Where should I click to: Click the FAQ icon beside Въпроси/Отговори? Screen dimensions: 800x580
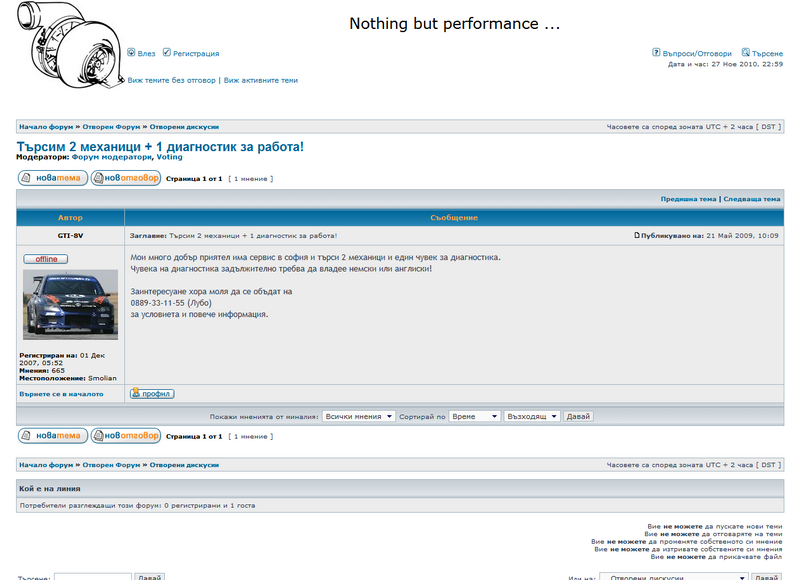(656, 53)
